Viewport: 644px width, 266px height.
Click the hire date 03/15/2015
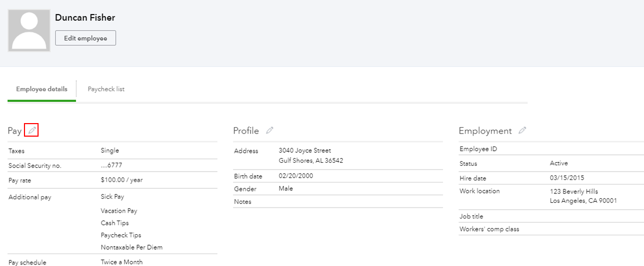pyautogui.click(x=567, y=178)
